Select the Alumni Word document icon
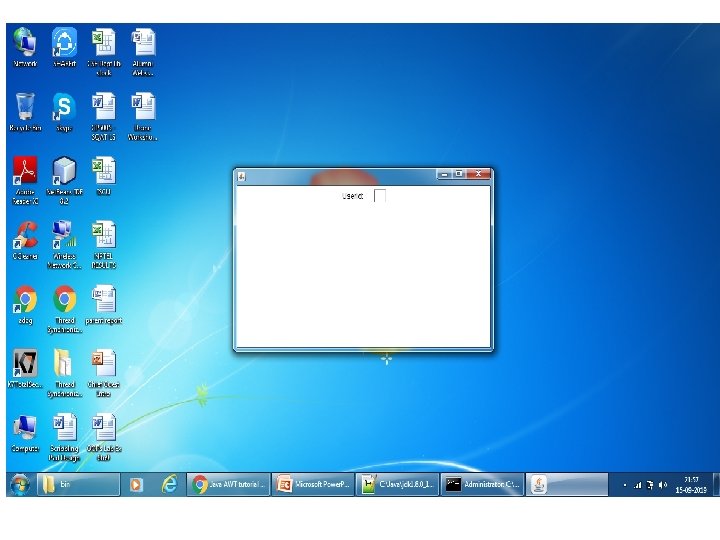Viewport: 720px width, 540px height. tap(143, 51)
